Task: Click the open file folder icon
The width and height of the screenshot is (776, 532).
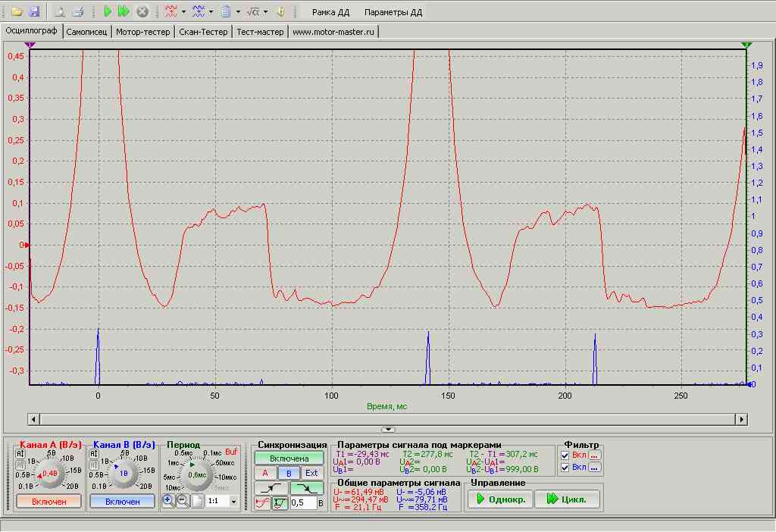Action: point(17,12)
